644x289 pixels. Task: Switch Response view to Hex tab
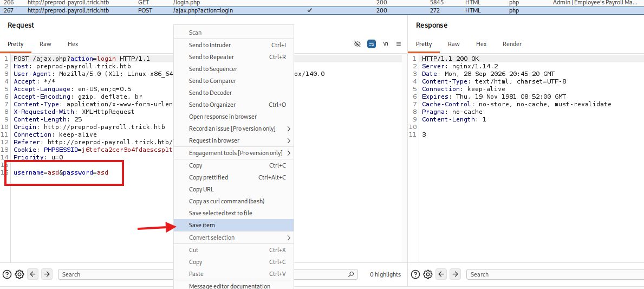pyautogui.click(x=481, y=44)
